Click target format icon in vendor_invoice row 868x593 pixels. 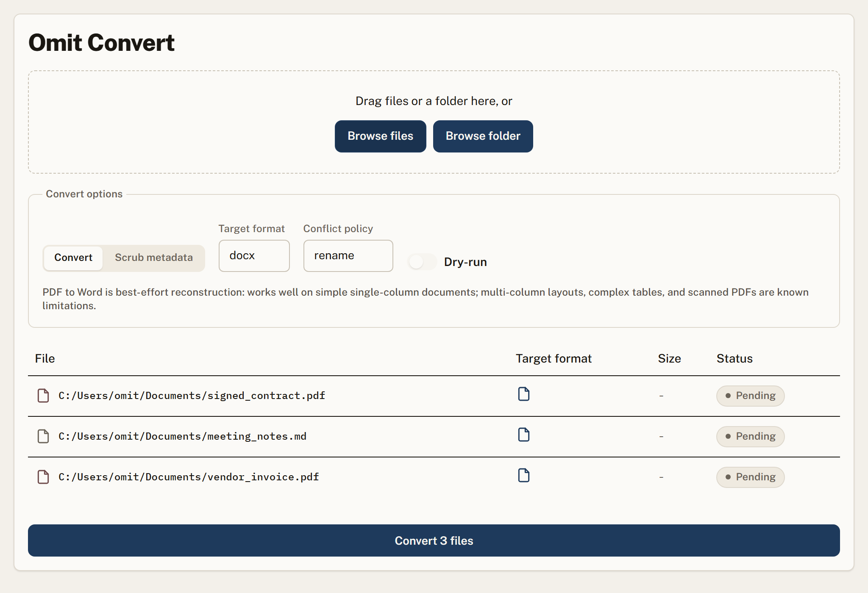(524, 475)
